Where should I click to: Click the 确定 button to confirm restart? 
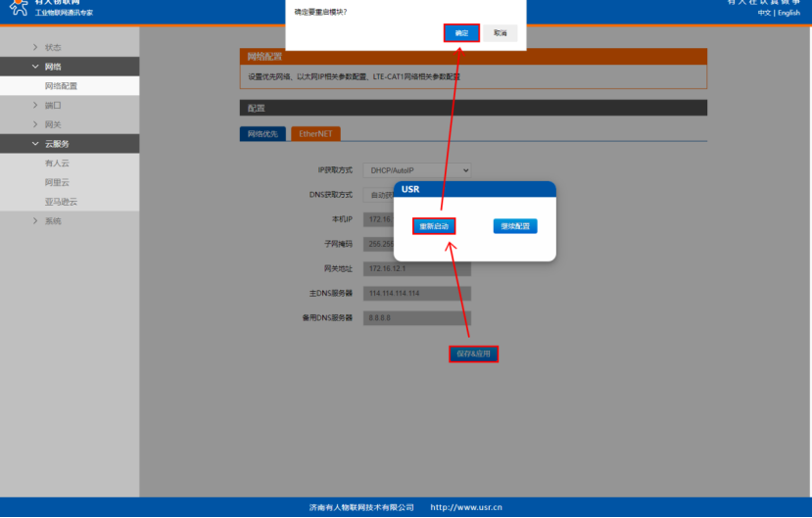(461, 33)
